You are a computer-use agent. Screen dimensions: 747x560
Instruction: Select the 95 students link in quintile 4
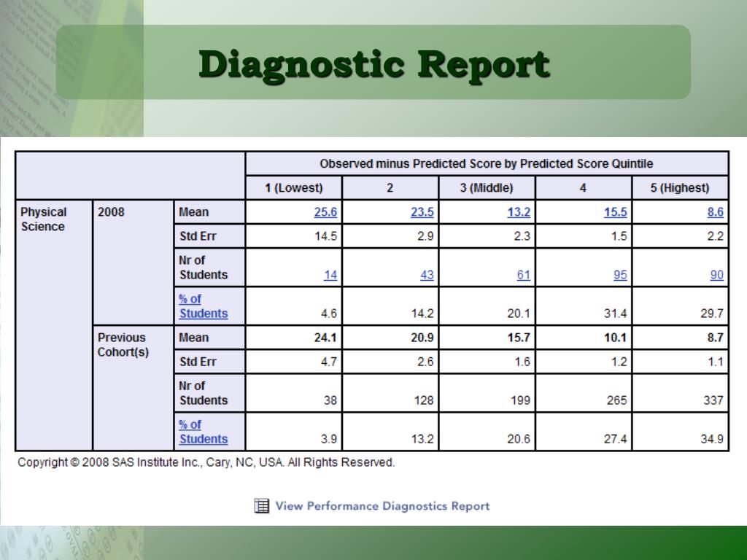pyautogui.click(x=619, y=275)
